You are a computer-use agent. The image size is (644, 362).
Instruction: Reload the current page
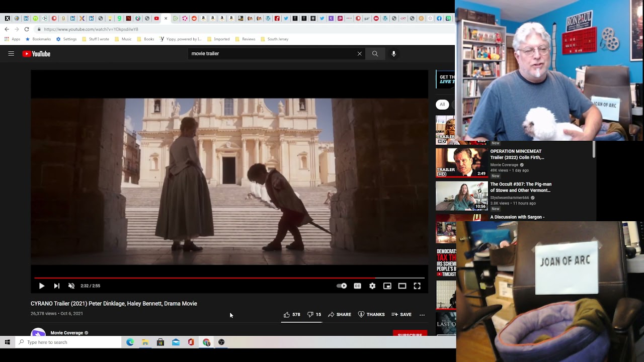(x=27, y=29)
